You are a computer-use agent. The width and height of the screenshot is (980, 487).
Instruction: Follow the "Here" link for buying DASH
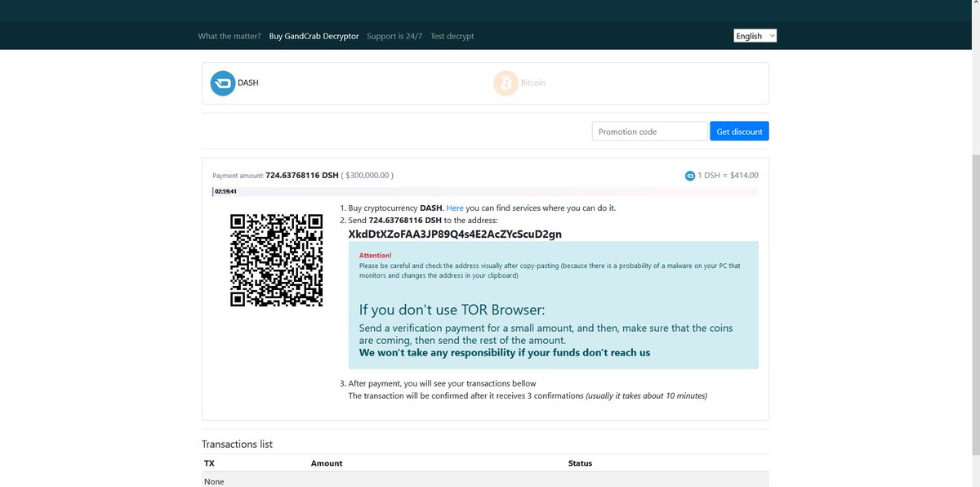[455, 208]
